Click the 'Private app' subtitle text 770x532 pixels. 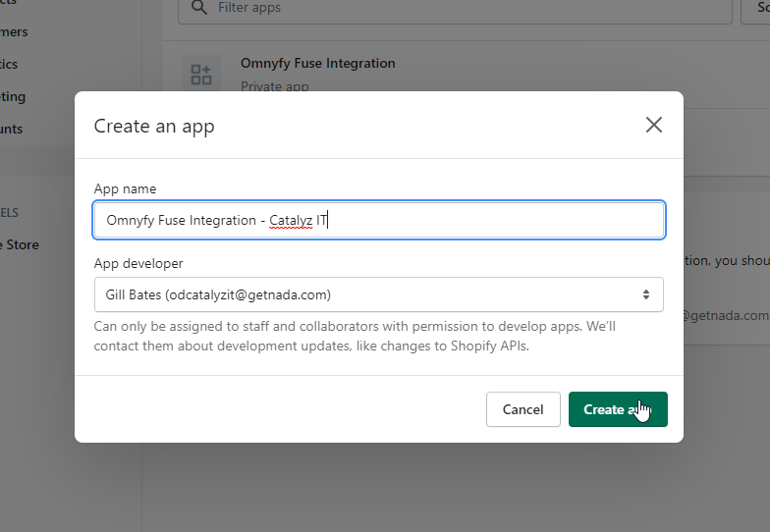click(x=275, y=86)
